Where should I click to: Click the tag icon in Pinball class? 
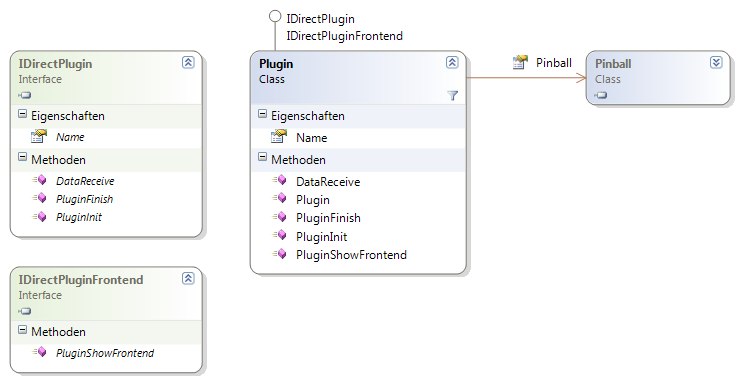tap(601, 95)
